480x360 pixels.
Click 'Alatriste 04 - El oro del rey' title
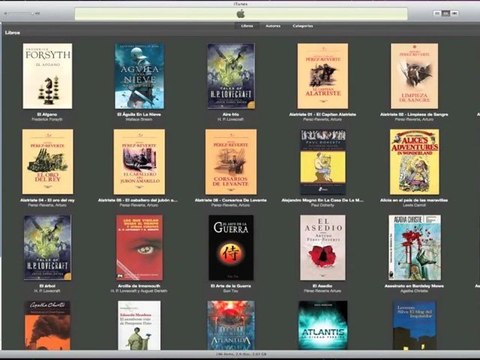[47, 200]
